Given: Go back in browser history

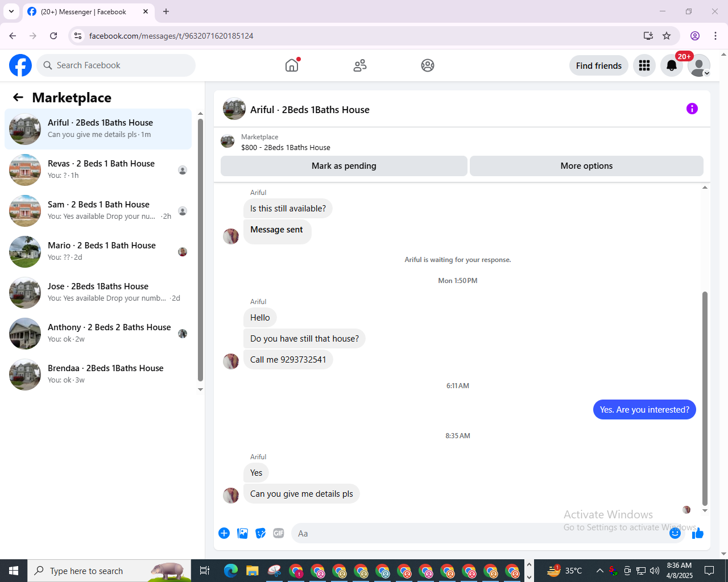Looking at the screenshot, I should point(13,36).
